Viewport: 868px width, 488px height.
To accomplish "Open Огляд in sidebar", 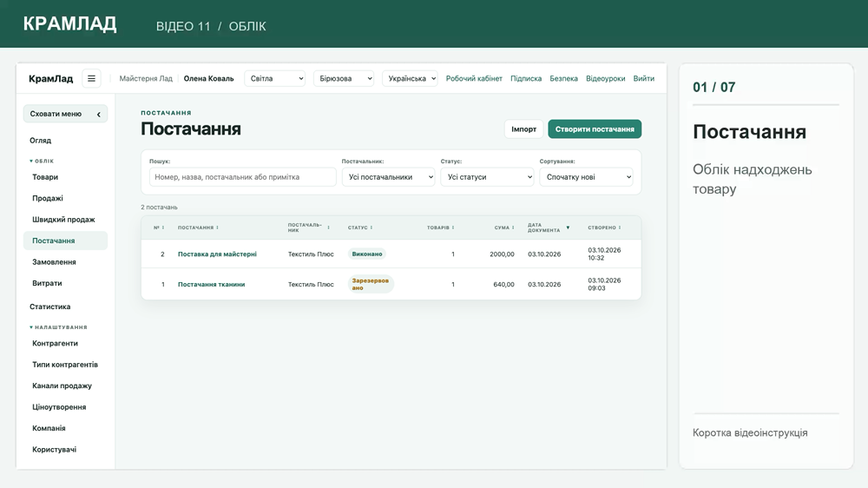I will 41,141.
